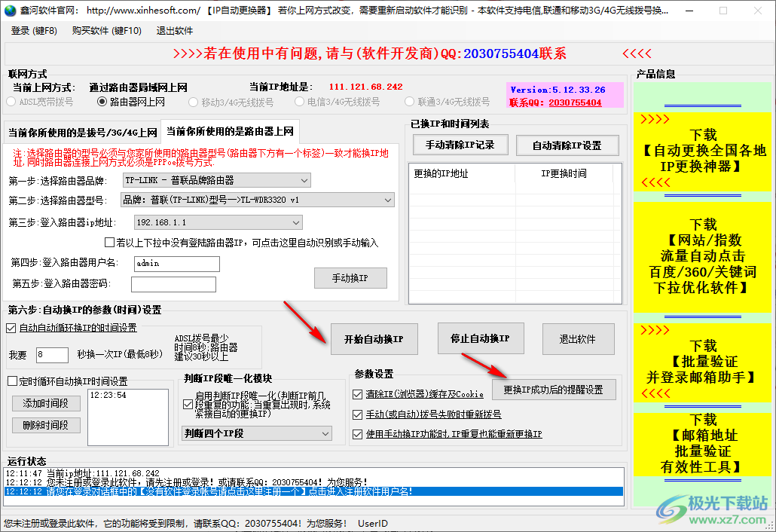Click the 更换IP成功后的提醒设置 button

[x=554, y=390]
